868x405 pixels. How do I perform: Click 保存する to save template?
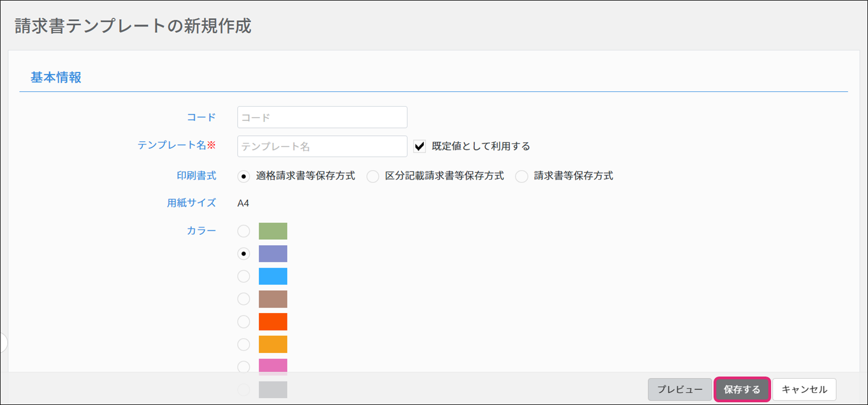742,390
